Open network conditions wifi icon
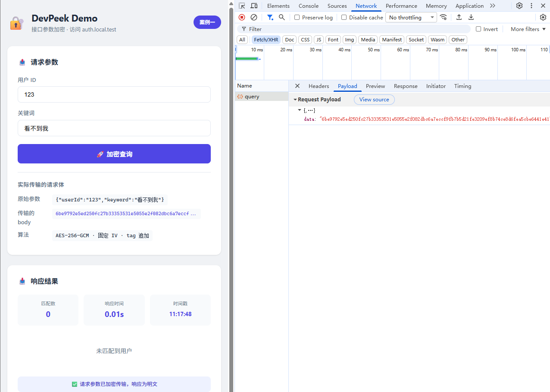This screenshot has width=550, height=392. click(x=443, y=17)
